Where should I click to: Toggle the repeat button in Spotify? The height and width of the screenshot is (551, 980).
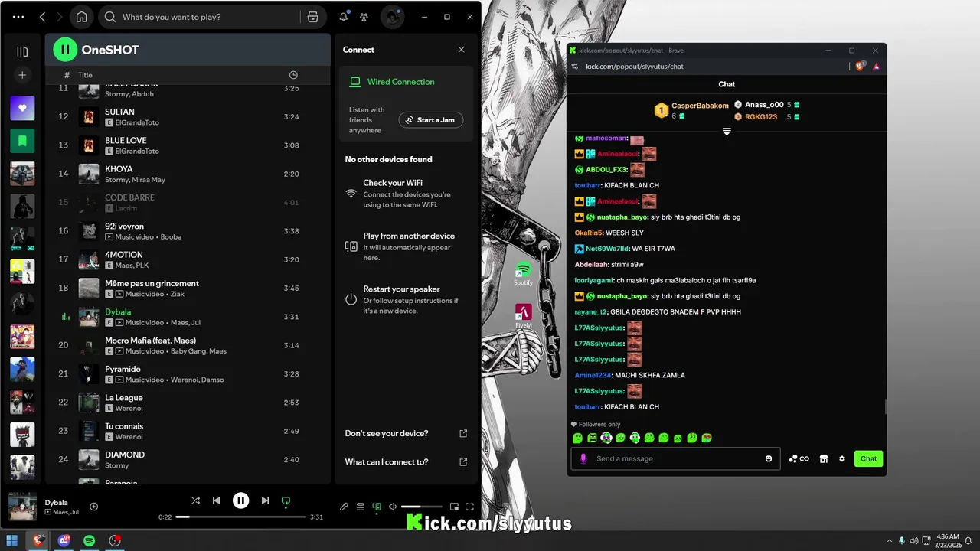(286, 501)
